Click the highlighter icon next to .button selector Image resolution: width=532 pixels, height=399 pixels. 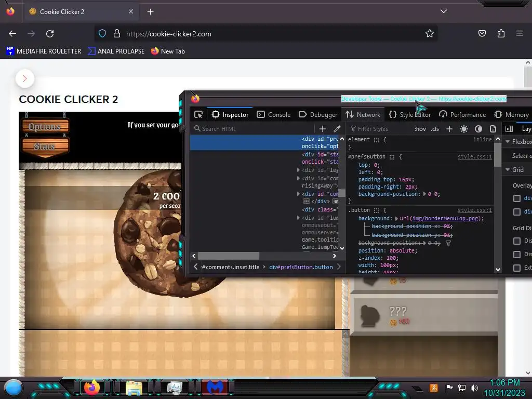point(376,210)
